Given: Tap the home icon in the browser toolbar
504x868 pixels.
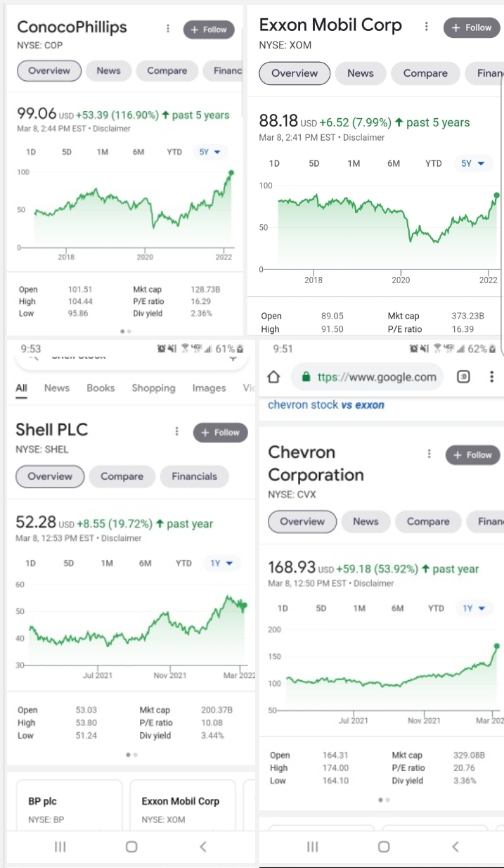Looking at the screenshot, I should 273,377.
